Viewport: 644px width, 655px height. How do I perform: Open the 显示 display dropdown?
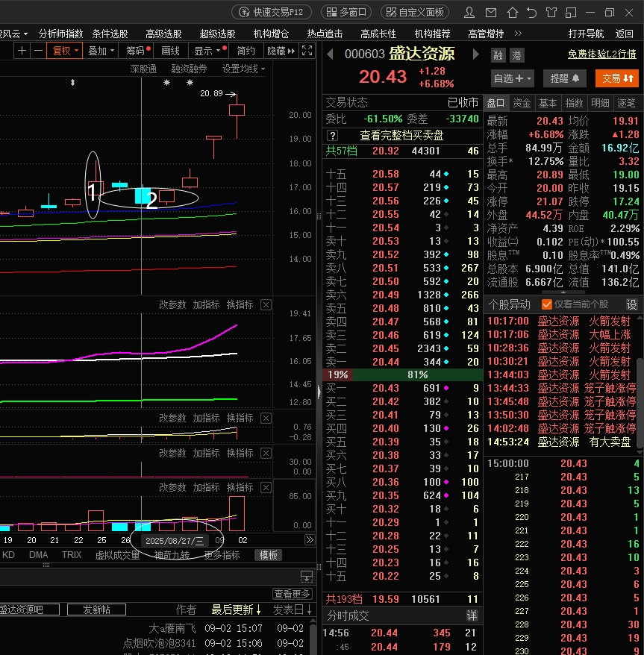coord(209,51)
